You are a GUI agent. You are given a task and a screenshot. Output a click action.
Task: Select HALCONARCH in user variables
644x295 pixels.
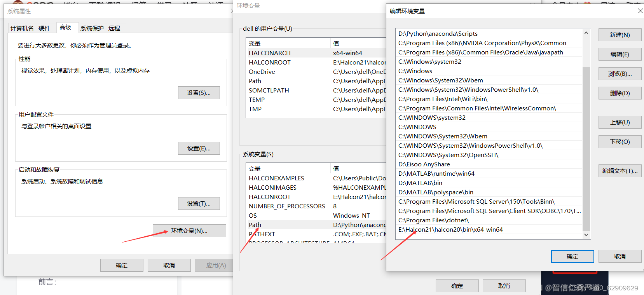(x=316, y=53)
